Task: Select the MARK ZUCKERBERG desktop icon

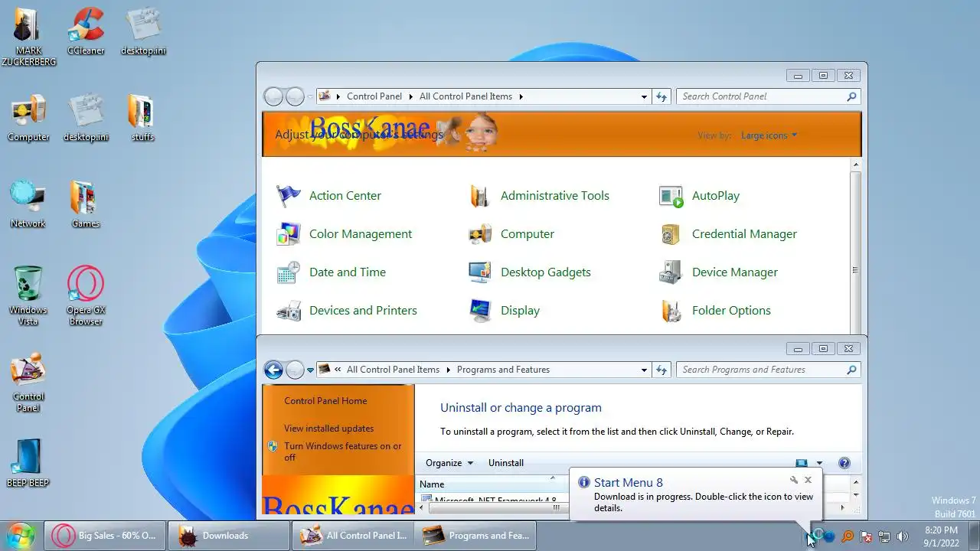Action: 28,36
